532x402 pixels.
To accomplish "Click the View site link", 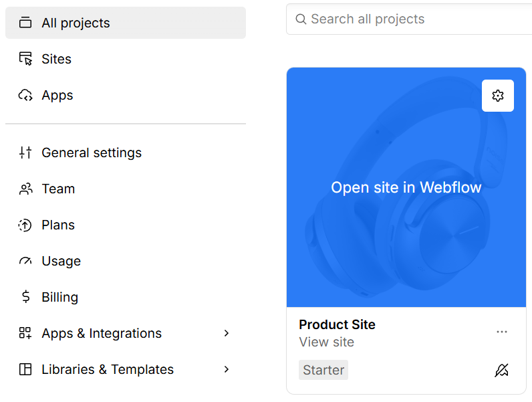I will pos(326,342).
